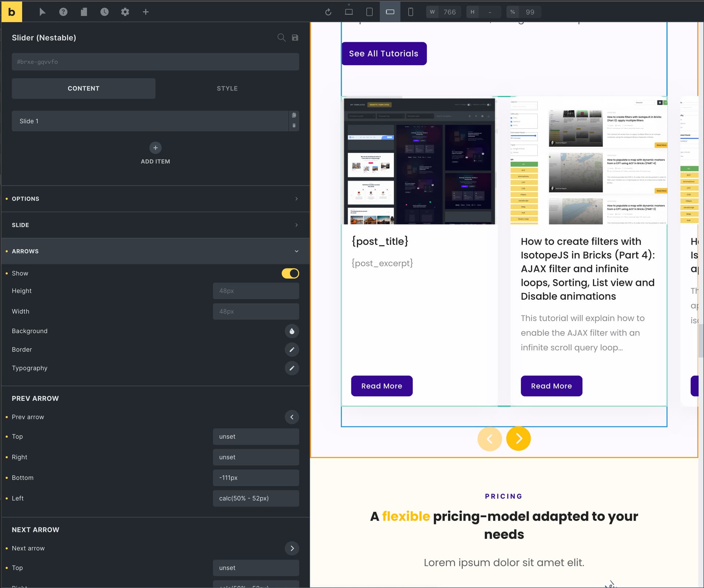Open the help question mark icon
The image size is (704, 588).
click(63, 12)
